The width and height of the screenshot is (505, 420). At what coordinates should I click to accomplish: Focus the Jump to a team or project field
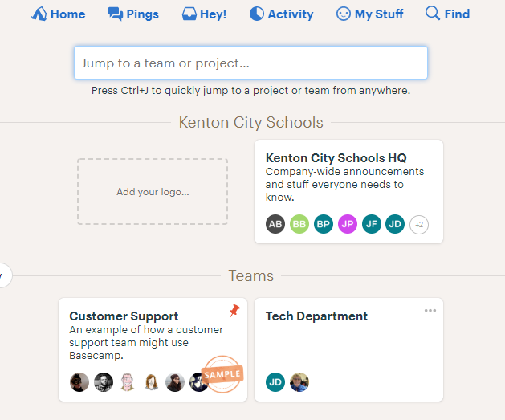[250, 63]
